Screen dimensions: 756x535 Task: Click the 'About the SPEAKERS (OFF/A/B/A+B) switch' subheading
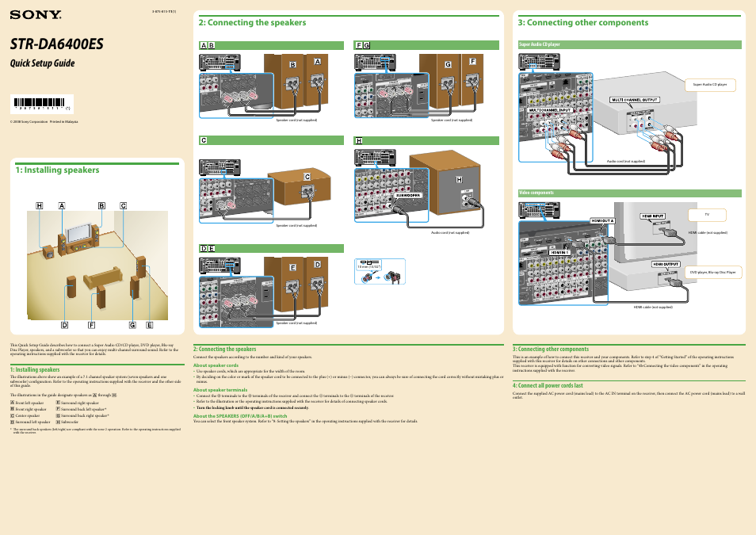240,416
